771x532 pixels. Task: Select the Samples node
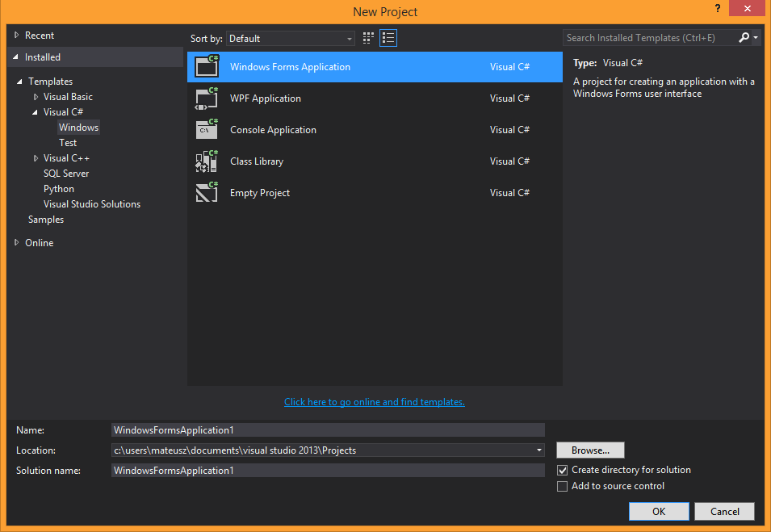[x=46, y=220]
